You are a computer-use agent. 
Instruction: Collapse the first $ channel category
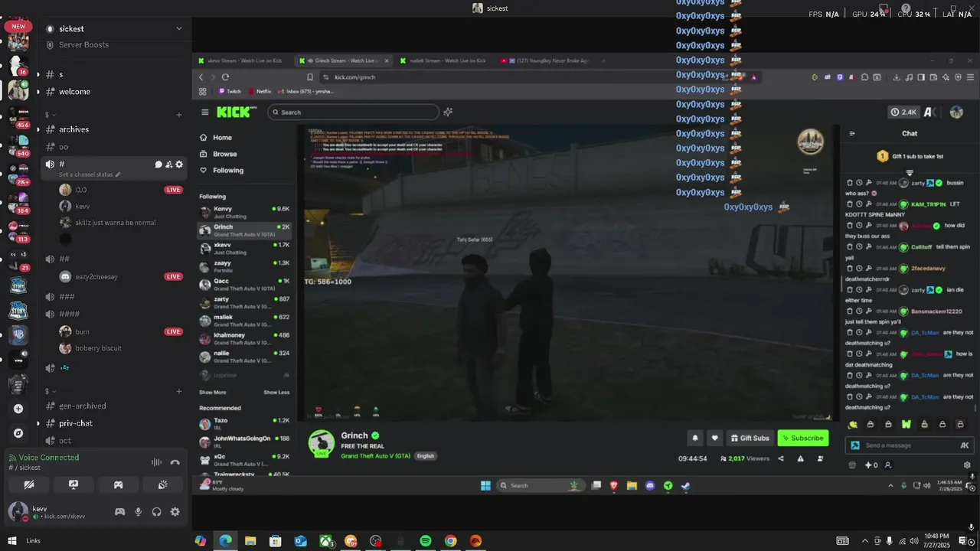[49, 115]
